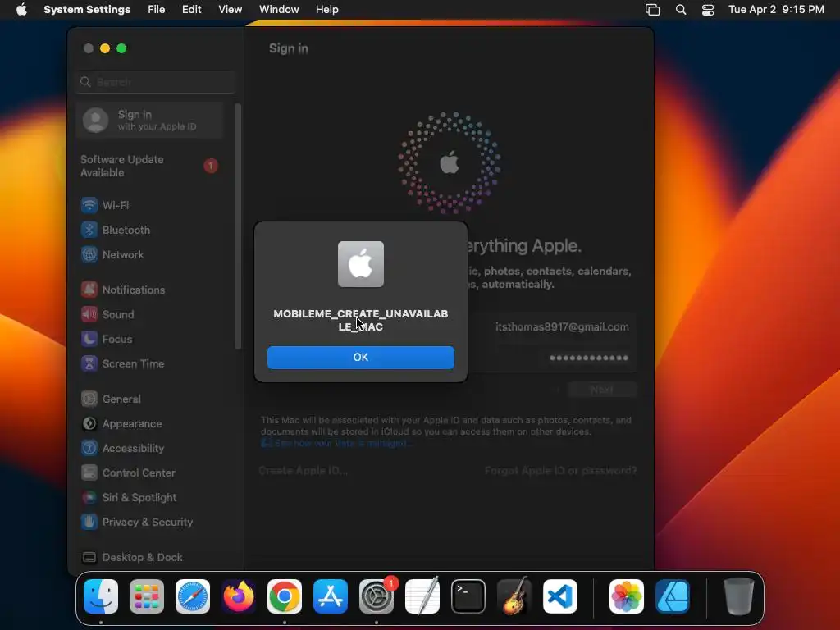The width and height of the screenshot is (840, 630).
Task: Open the Apple menu
Action: click(x=21, y=10)
